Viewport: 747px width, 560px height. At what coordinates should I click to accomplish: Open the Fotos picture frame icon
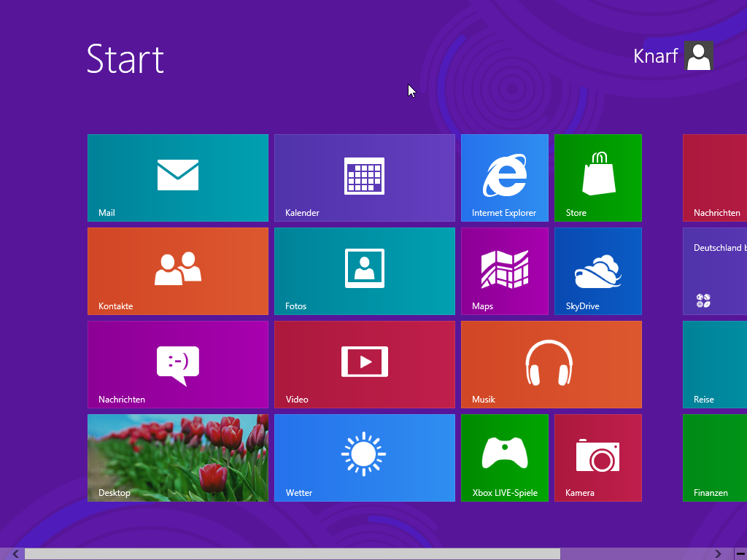pyautogui.click(x=365, y=268)
